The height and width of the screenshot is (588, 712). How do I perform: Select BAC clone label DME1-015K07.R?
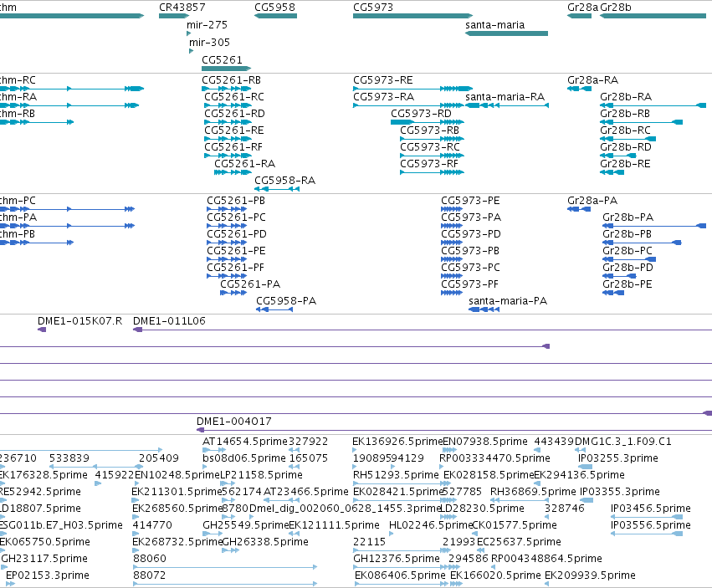tap(80, 321)
